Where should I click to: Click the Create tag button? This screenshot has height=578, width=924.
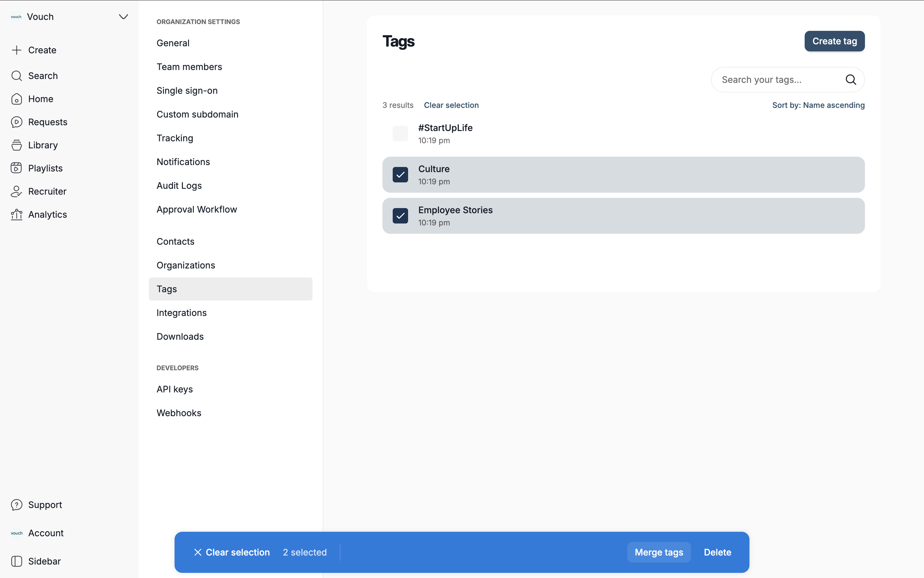coord(834,41)
